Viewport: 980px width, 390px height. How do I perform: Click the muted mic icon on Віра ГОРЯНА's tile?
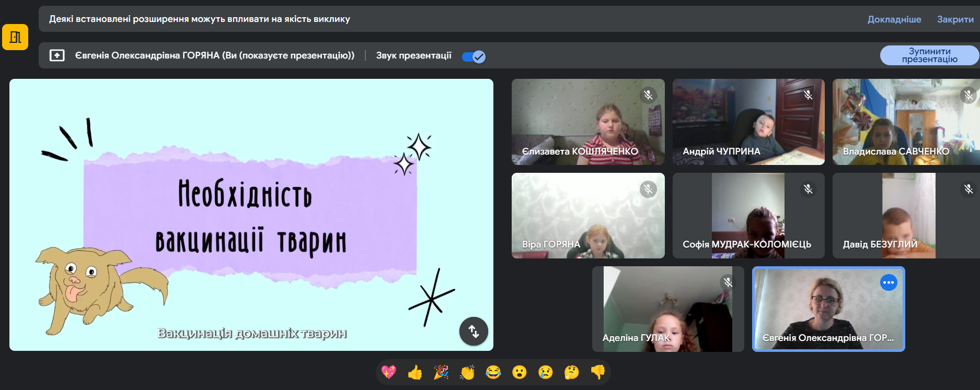point(649,189)
